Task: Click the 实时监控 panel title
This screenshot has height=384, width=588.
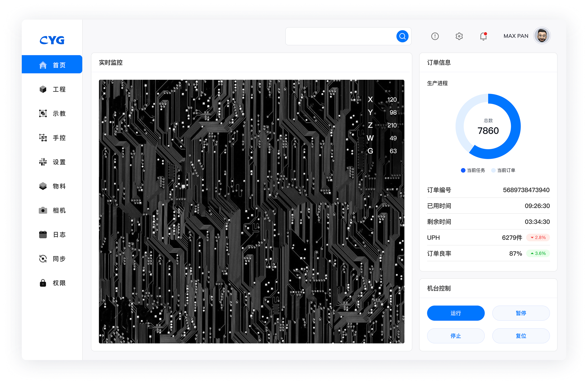Action: click(111, 62)
